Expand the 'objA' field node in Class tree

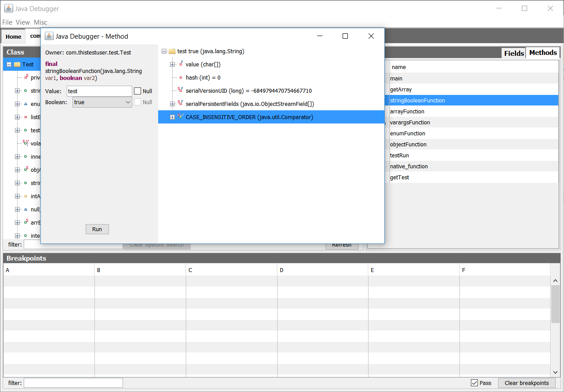(x=17, y=170)
